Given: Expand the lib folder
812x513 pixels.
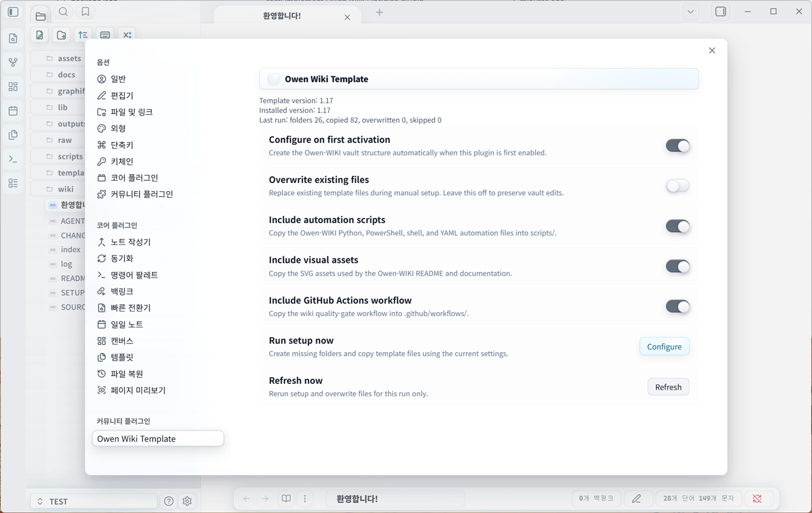Looking at the screenshot, I should (63, 108).
